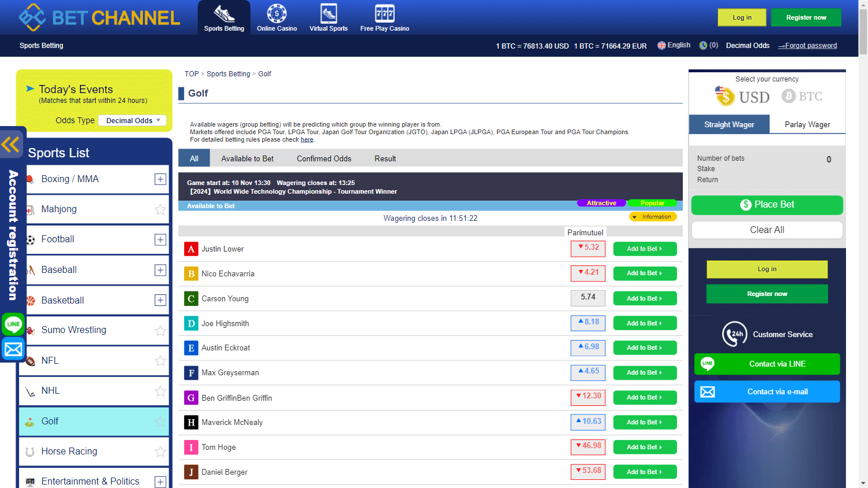Click Max Greyserman's 4.65 odds
868x488 pixels.
(x=588, y=372)
